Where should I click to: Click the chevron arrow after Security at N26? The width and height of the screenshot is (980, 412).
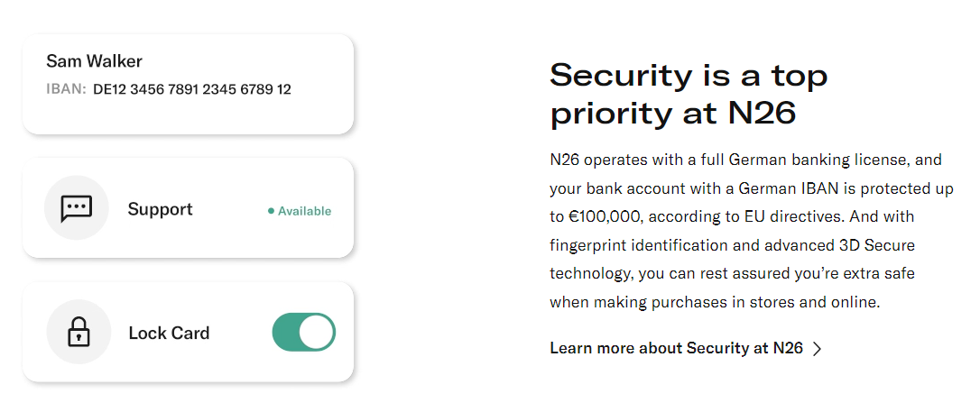pos(817,348)
